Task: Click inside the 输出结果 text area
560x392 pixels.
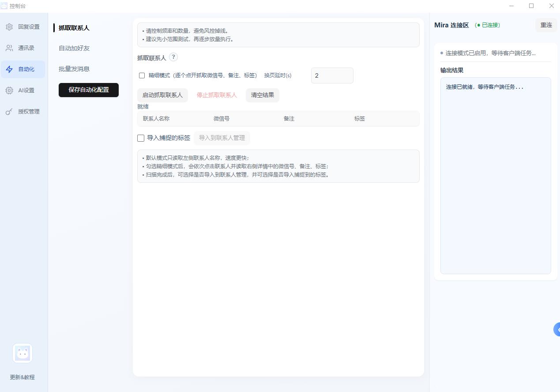Action: [496, 176]
